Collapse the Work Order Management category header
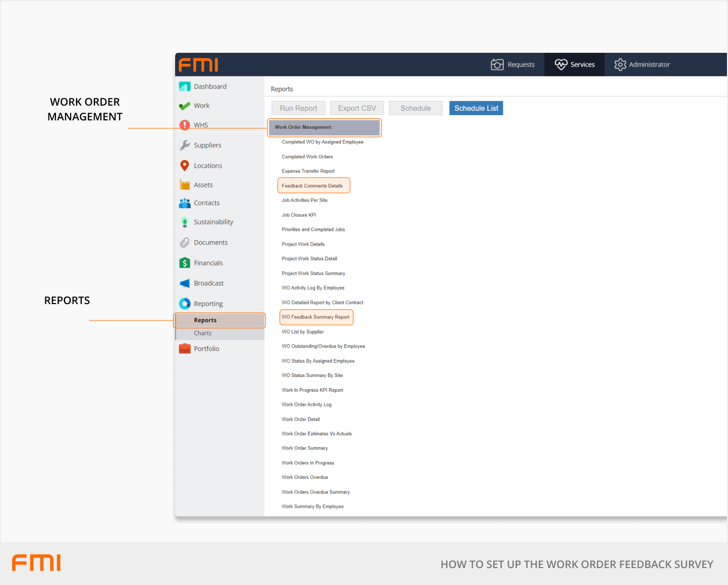Screen dimensions: 728x585 324,127
